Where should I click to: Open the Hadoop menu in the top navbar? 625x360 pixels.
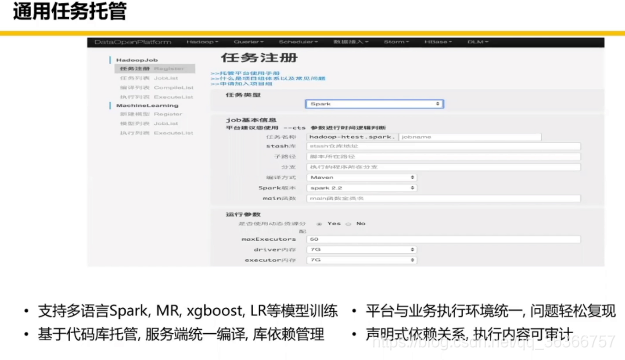coord(202,42)
